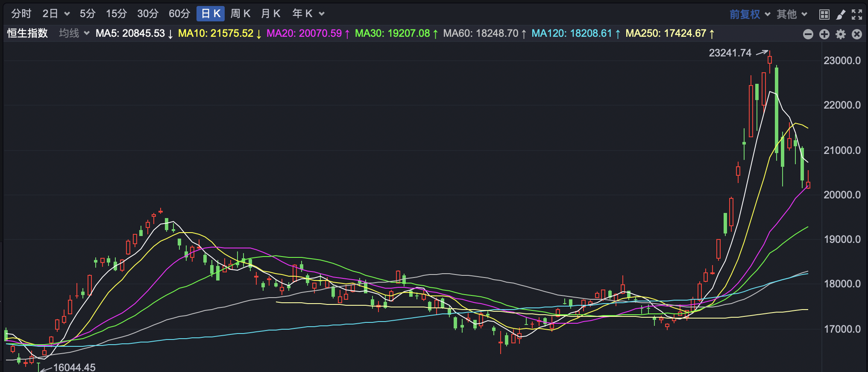Click the MA60: 18248.70 value

point(485,33)
